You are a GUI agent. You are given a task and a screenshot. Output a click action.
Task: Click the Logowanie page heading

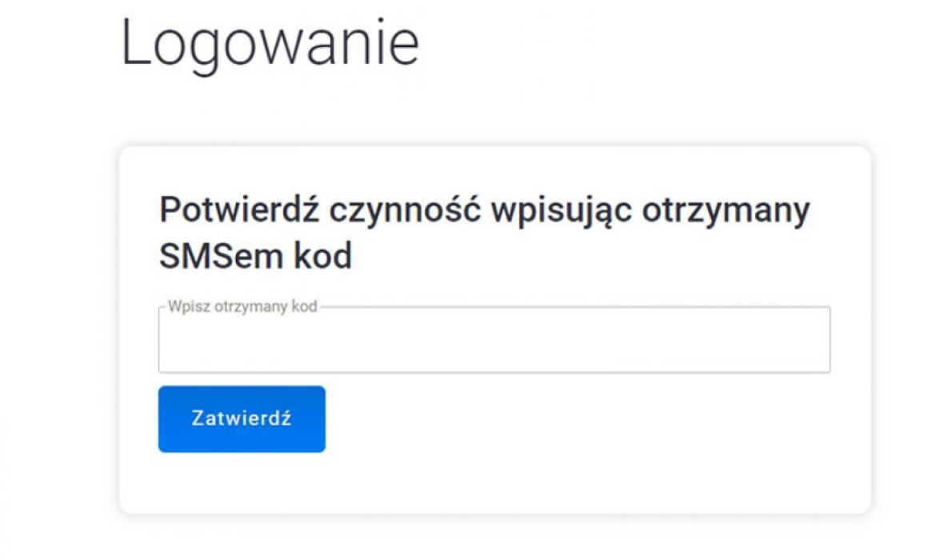click(x=270, y=43)
